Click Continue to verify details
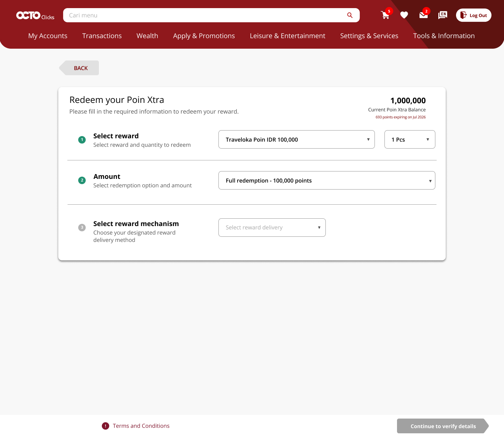 [x=443, y=426]
